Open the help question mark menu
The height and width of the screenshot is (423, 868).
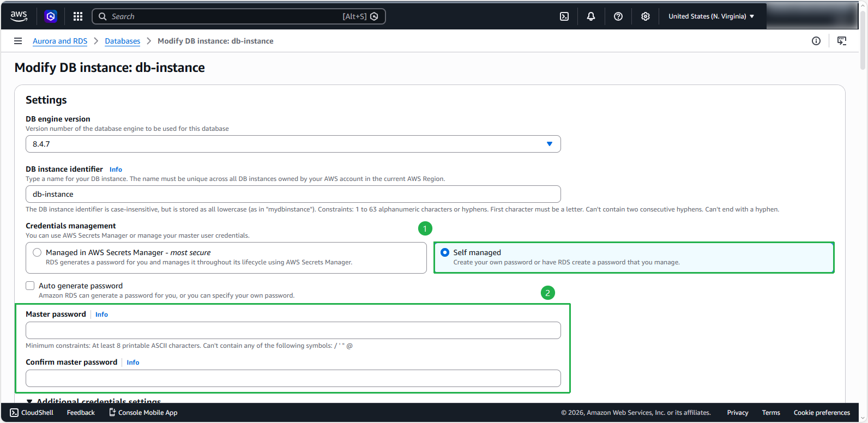pos(618,16)
